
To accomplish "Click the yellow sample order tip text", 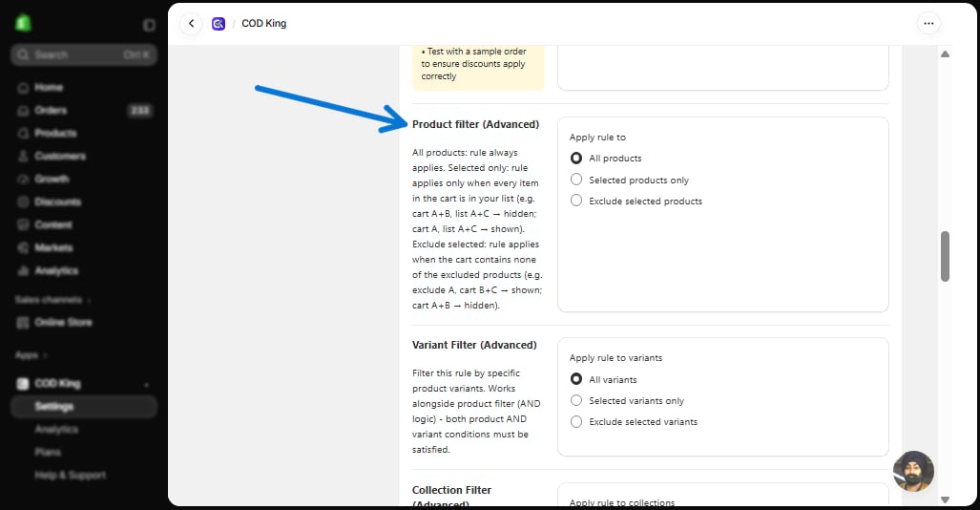I will coord(473,64).
